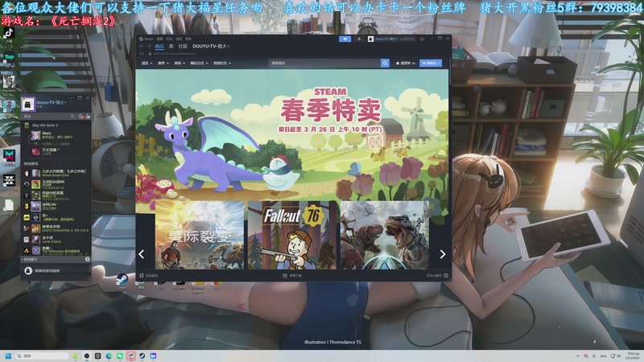Click the friends list search magnifier icon

point(72,117)
